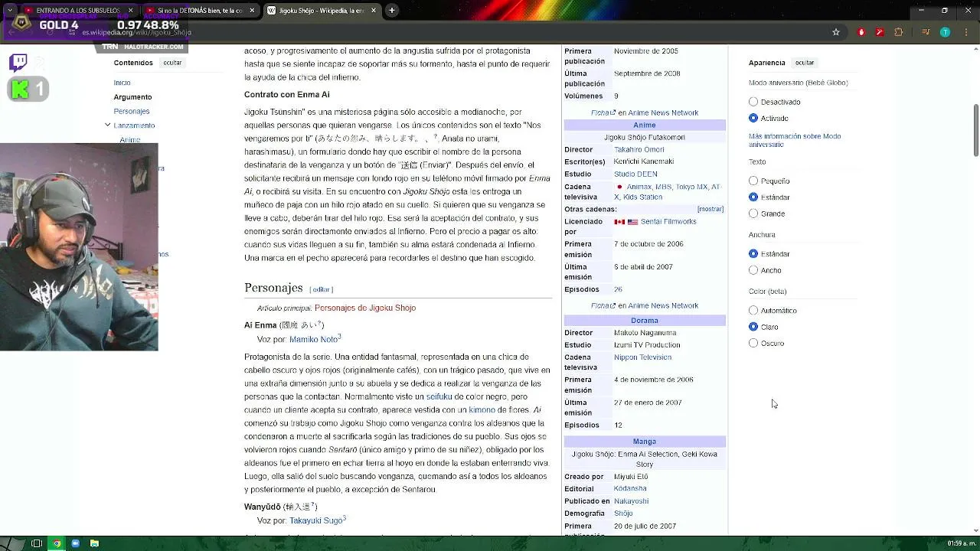This screenshot has height=551, width=980.
Task: Open the media controls icon in toolbar
Action: [926, 32]
